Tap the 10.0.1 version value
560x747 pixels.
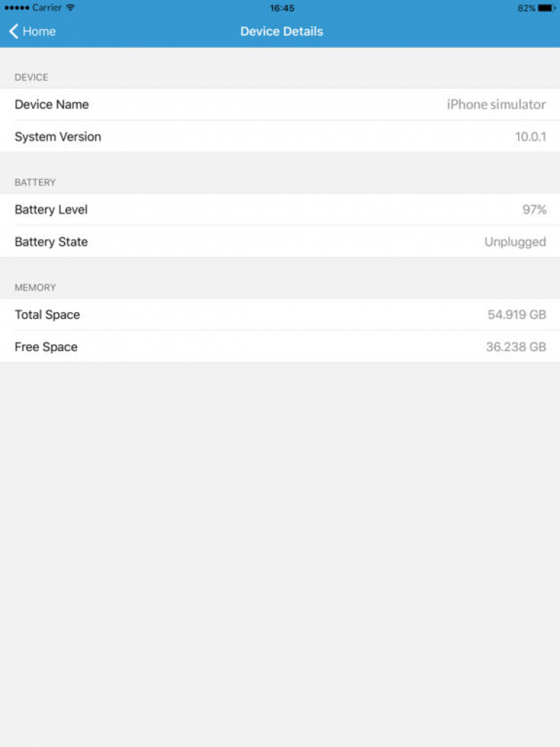(x=530, y=137)
